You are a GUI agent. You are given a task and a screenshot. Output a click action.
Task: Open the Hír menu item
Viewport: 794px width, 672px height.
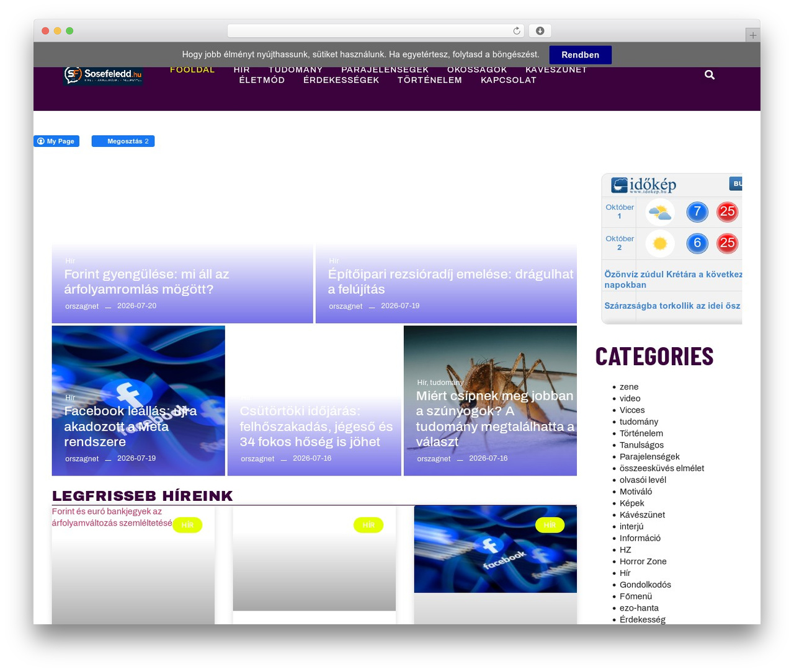point(241,69)
